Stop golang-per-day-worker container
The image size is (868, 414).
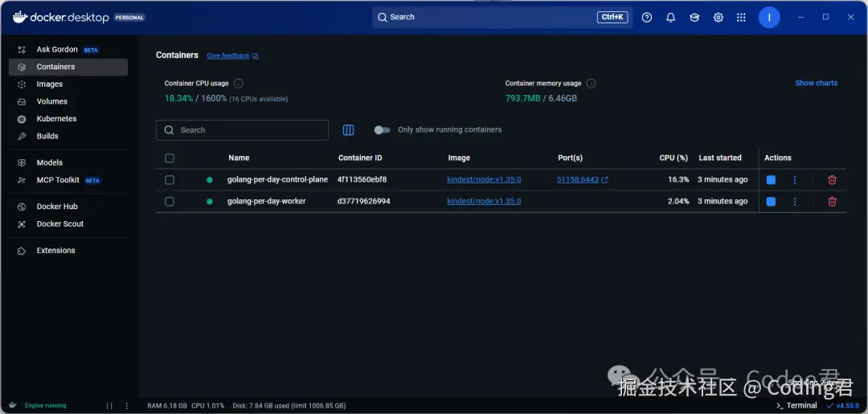tap(771, 202)
